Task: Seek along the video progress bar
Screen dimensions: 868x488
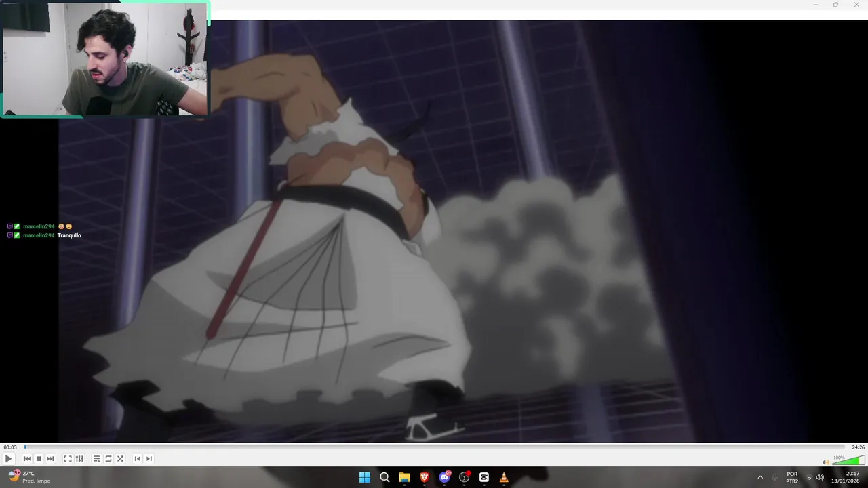Action: [434, 447]
